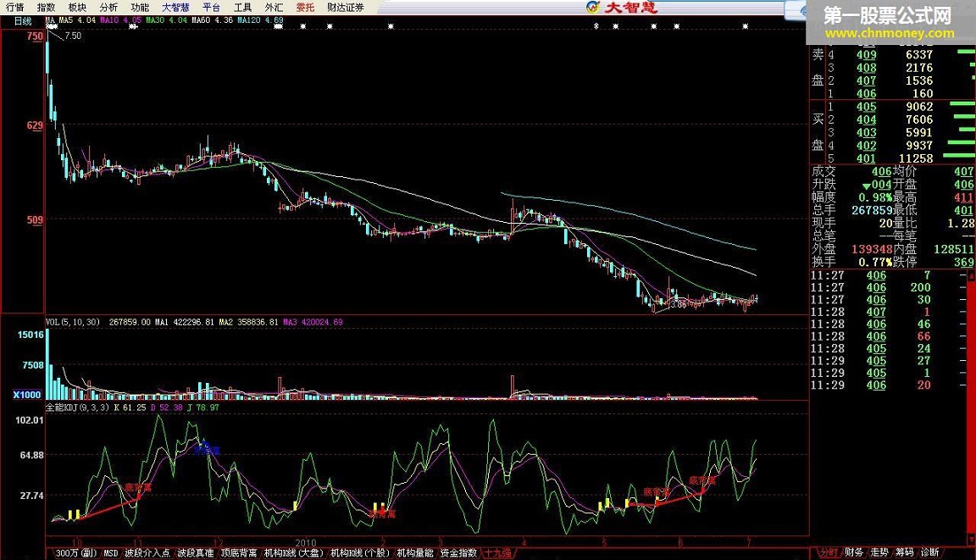Click the 全能KDJ(9,3,3) indicator title
The width and height of the screenshot is (976, 560).
pyautogui.click(x=77, y=408)
